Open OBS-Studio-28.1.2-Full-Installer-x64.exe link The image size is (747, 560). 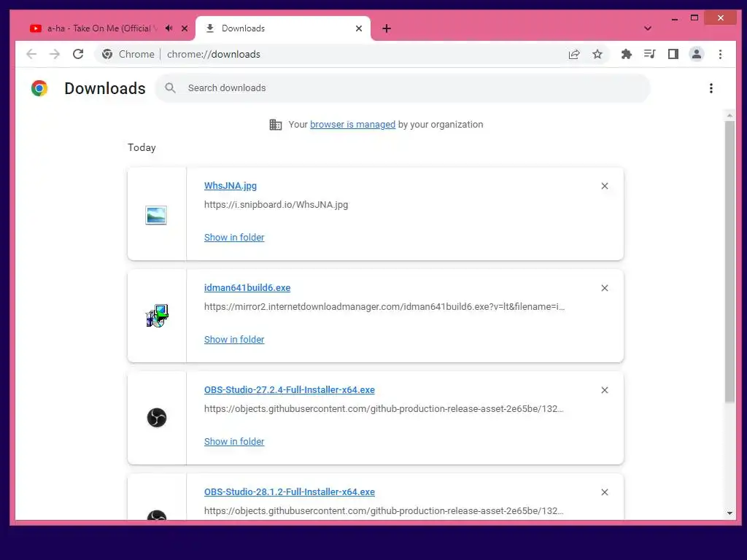(x=290, y=492)
